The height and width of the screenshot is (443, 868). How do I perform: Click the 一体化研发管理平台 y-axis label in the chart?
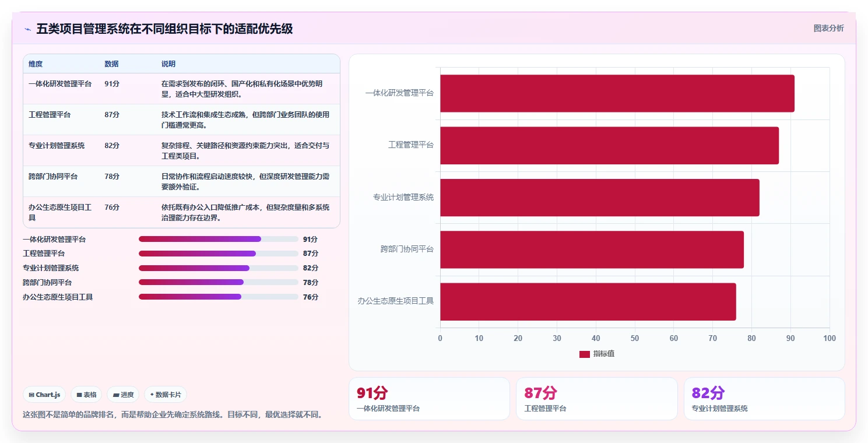pyautogui.click(x=399, y=93)
